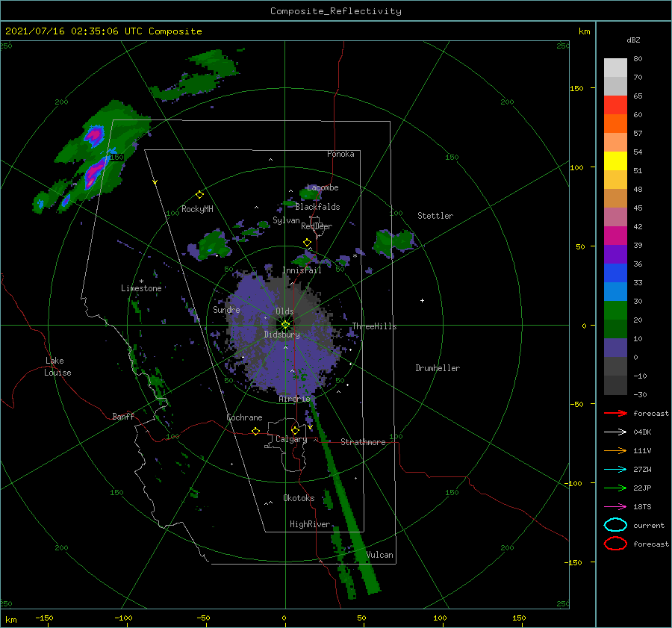This screenshot has height=628, width=672.
Task: Click the Cochrane label
Action: (244, 417)
